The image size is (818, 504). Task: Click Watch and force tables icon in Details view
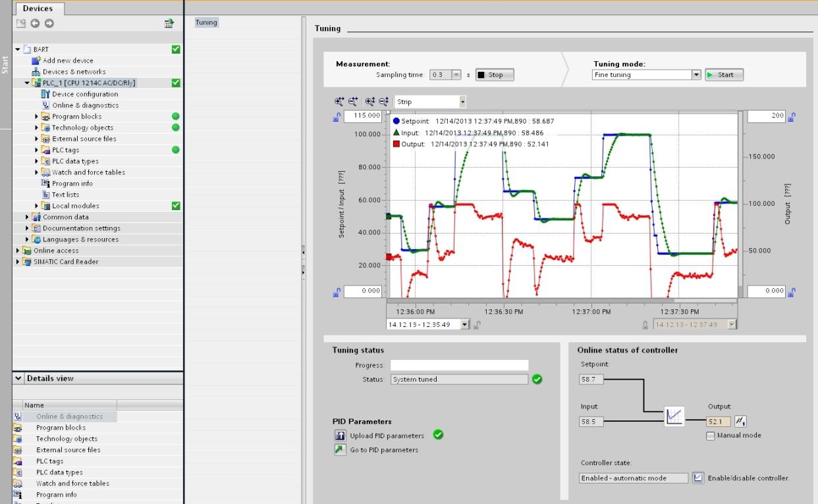tap(18, 484)
